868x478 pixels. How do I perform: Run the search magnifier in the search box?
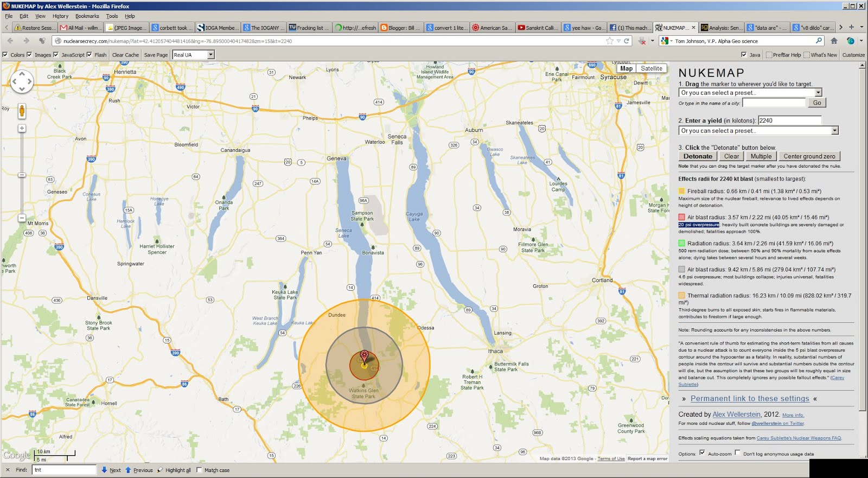819,41
